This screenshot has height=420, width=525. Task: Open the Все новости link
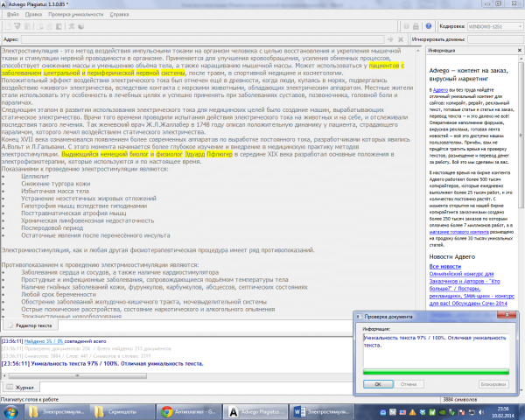(x=445, y=266)
